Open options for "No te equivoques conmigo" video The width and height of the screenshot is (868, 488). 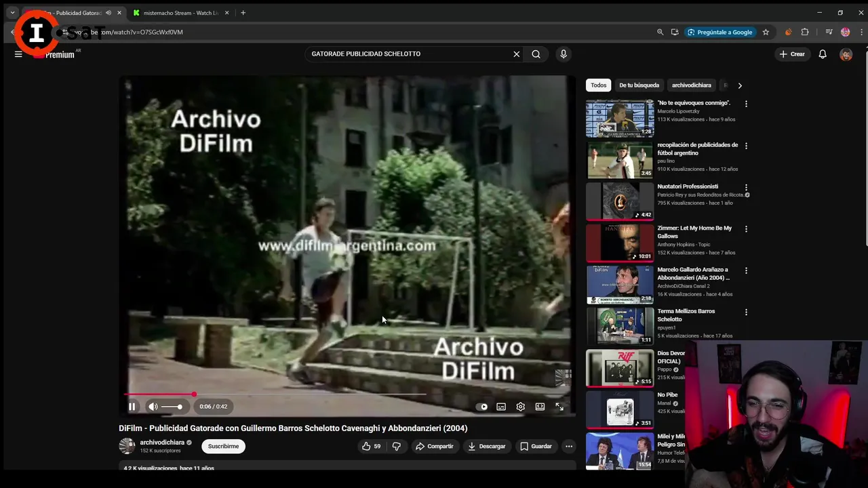coord(746,104)
